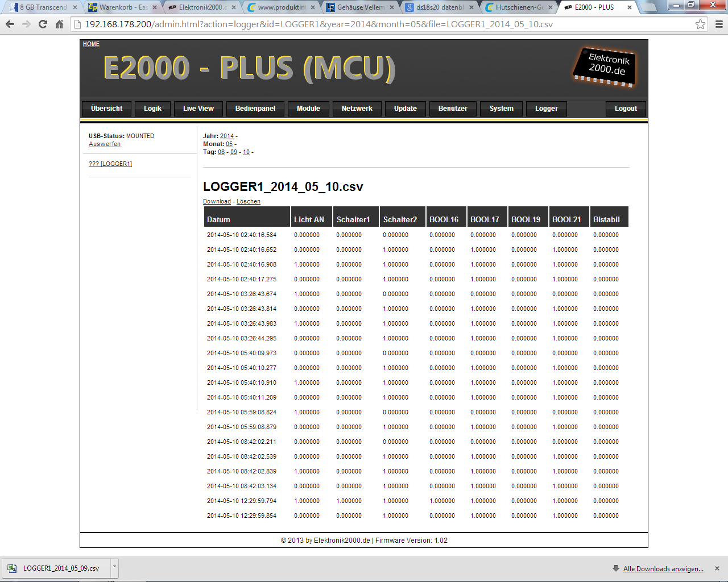The height and width of the screenshot is (582, 728).
Task: Click the Elektronik 2000.de chip logo
Action: [x=605, y=66]
